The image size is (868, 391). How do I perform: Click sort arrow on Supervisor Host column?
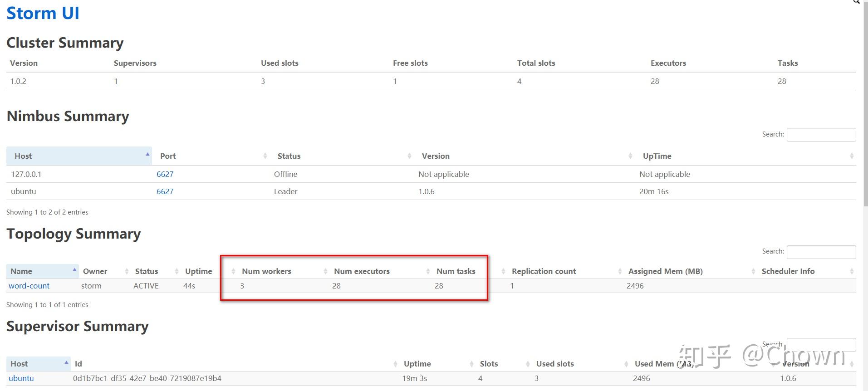click(x=66, y=362)
